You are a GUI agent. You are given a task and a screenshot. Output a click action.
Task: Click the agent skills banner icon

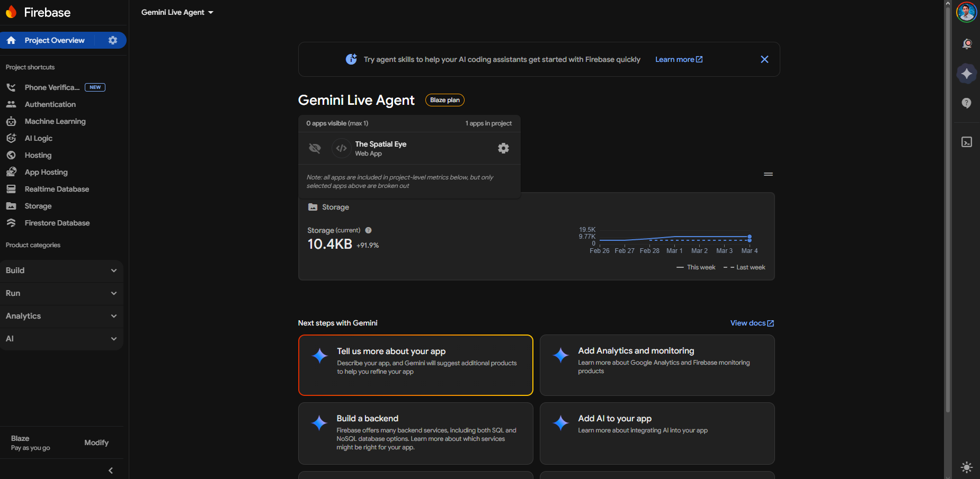pyautogui.click(x=351, y=59)
